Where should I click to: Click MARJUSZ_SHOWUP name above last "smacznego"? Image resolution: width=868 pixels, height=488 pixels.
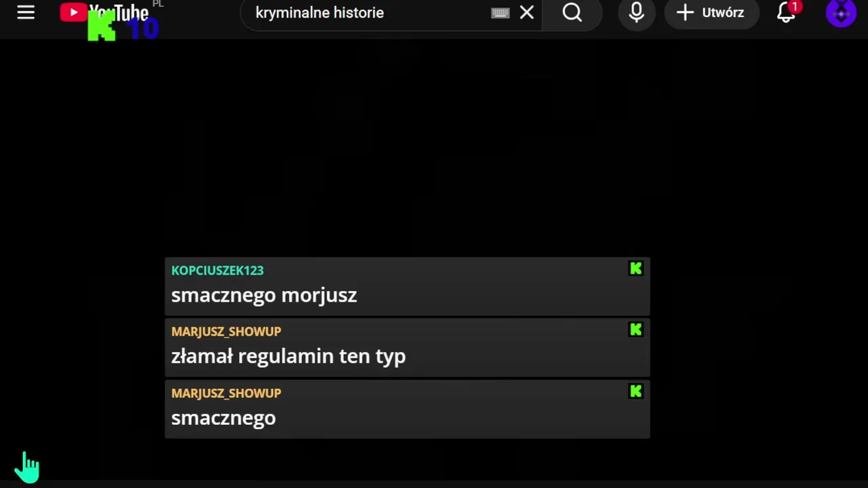click(x=226, y=393)
